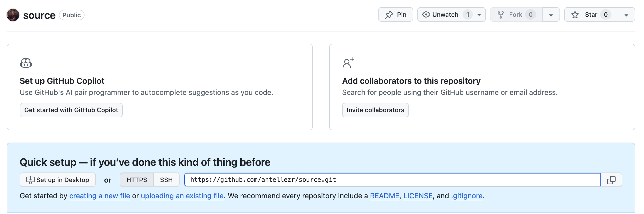The width and height of the screenshot is (644, 214).
Task: Click the fork count 0
Action: pyautogui.click(x=531, y=15)
